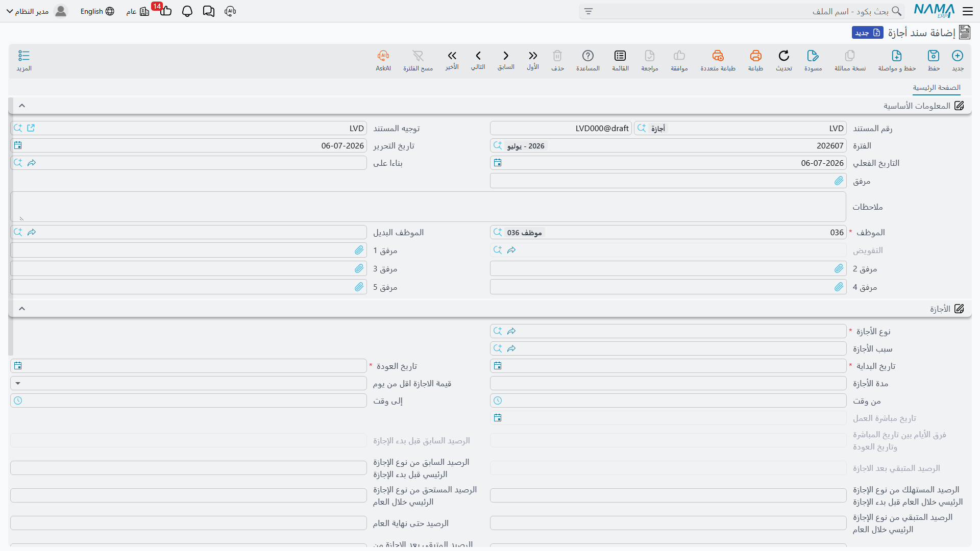
Task: Click calendar icon for تاريخ مباشرة العمل
Action: [498, 418]
